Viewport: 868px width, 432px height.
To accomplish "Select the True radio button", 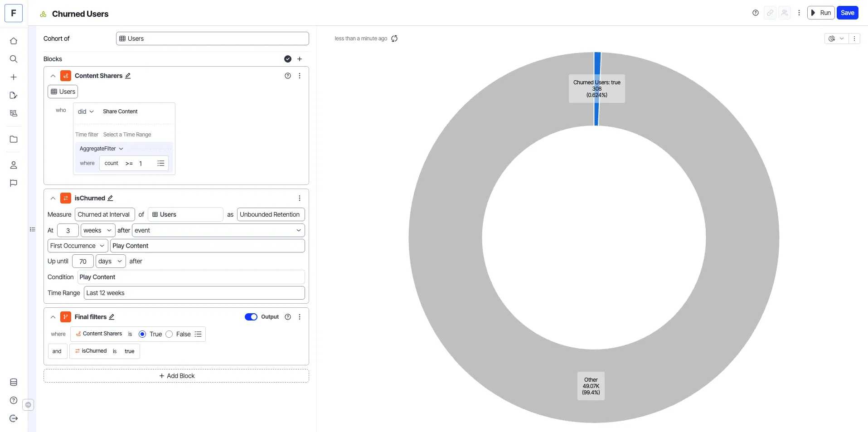I will (142, 334).
